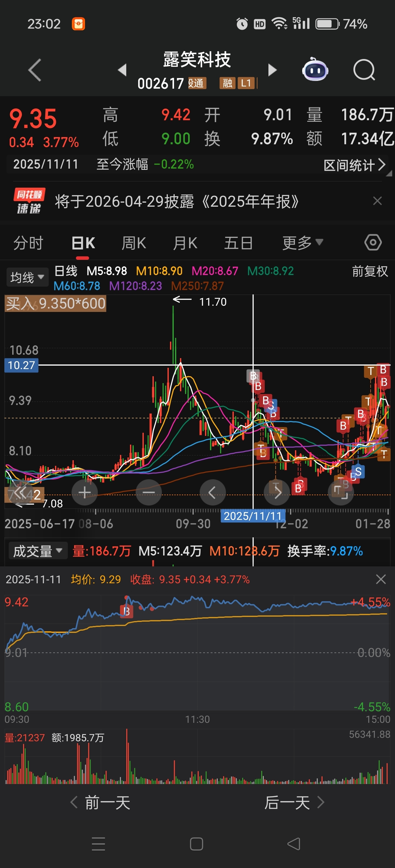Image resolution: width=395 pixels, height=868 pixels.
Task: Tap the M120:8.23 moving average value
Action: point(136,286)
